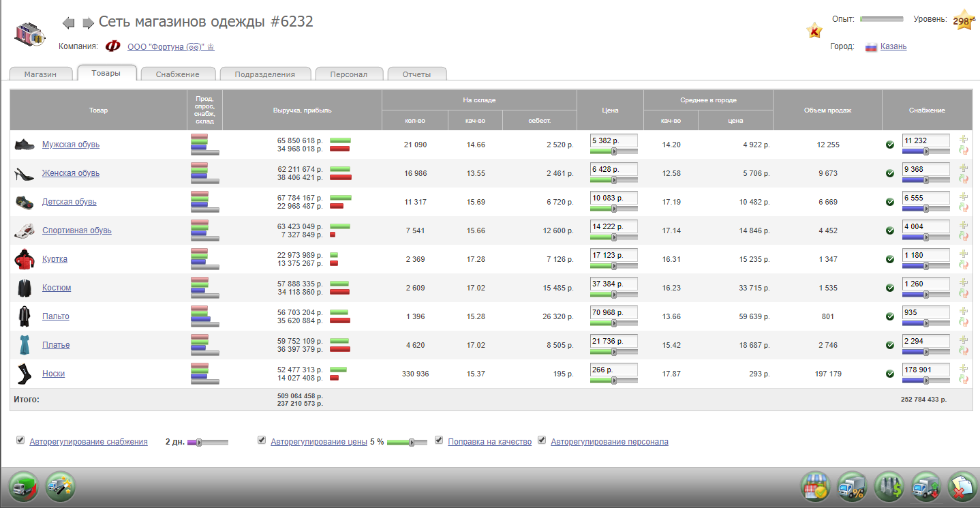980x508 pixels.
Task: Click the Костюм price input field
Action: pos(613,284)
